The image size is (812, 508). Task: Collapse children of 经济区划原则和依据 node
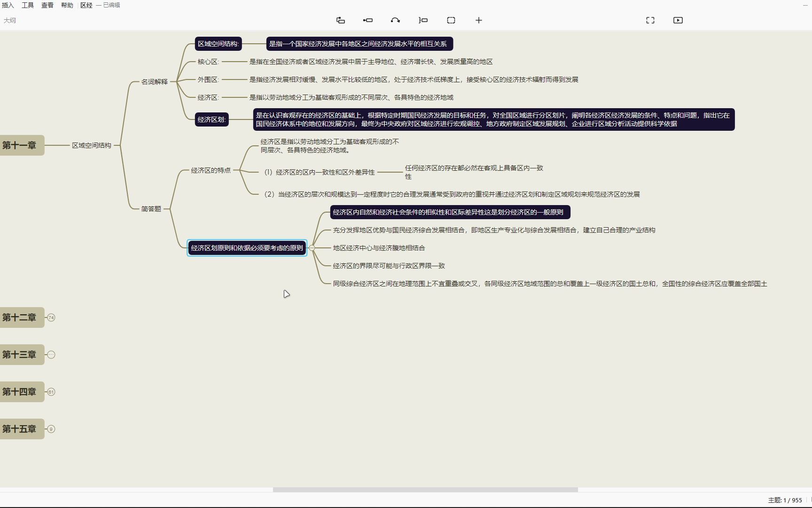(312, 248)
